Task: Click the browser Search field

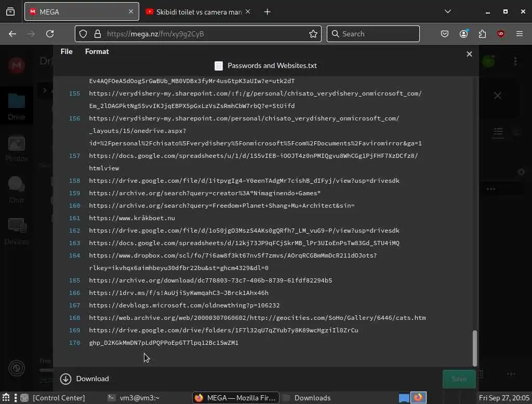Action: click(x=373, y=34)
